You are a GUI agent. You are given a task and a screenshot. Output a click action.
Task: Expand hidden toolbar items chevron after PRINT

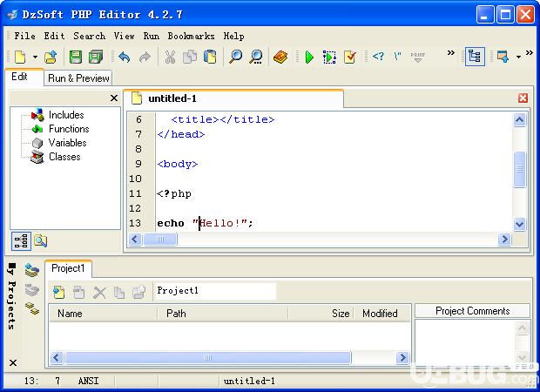click(x=450, y=53)
